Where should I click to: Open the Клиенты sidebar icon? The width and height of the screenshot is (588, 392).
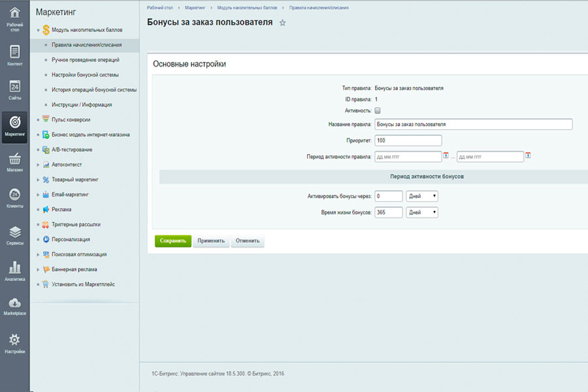(14, 195)
